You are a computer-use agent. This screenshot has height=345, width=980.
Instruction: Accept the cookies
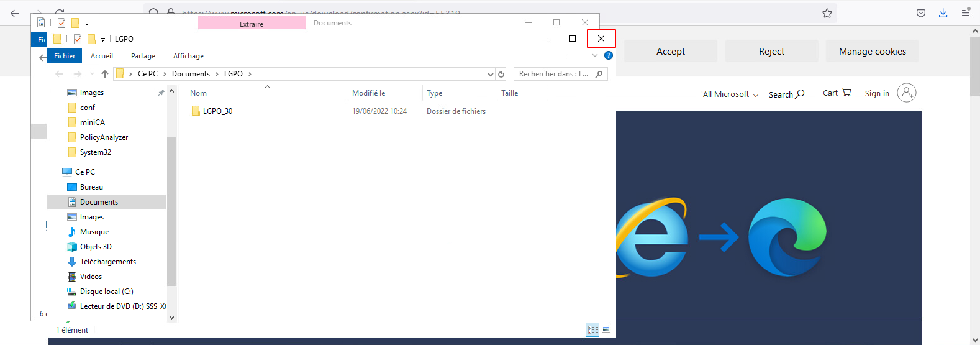tap(670, 52)
